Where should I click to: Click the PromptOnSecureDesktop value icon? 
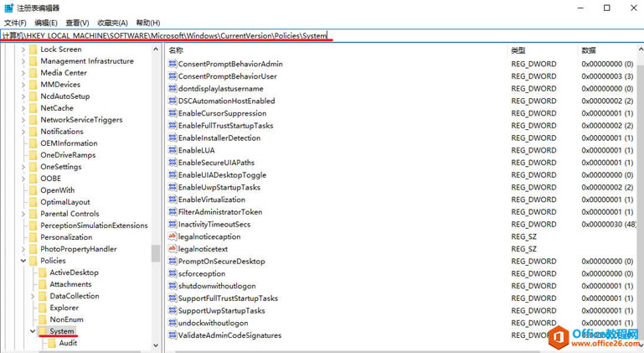[x=173, y=262]
